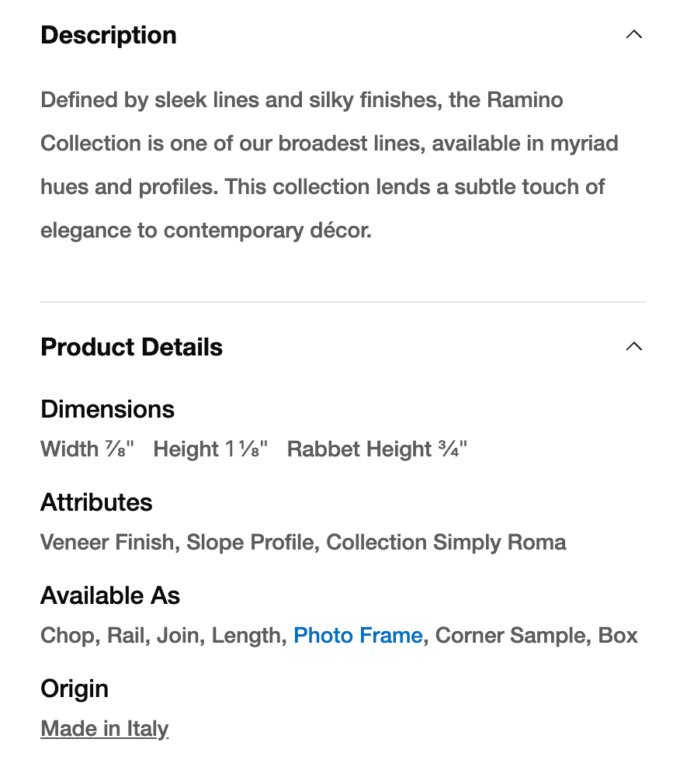Click the Width ⅞" dimension value
The width and height of the screenshot is (680, 784).
(87, 449)
